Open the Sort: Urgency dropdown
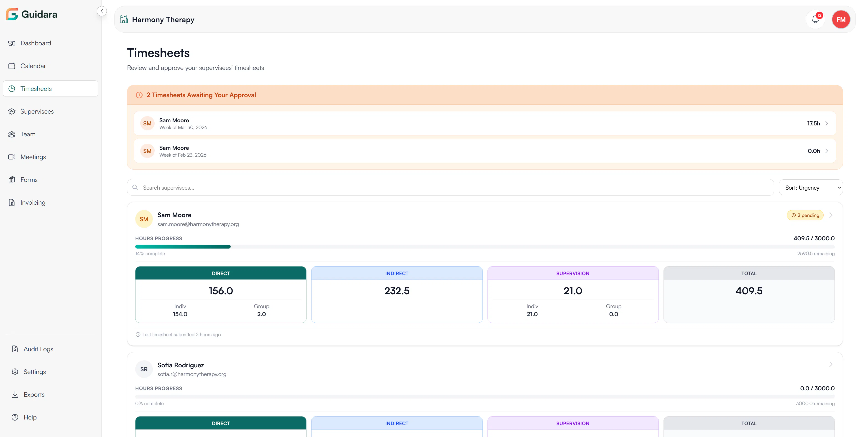 click(811, 187)
